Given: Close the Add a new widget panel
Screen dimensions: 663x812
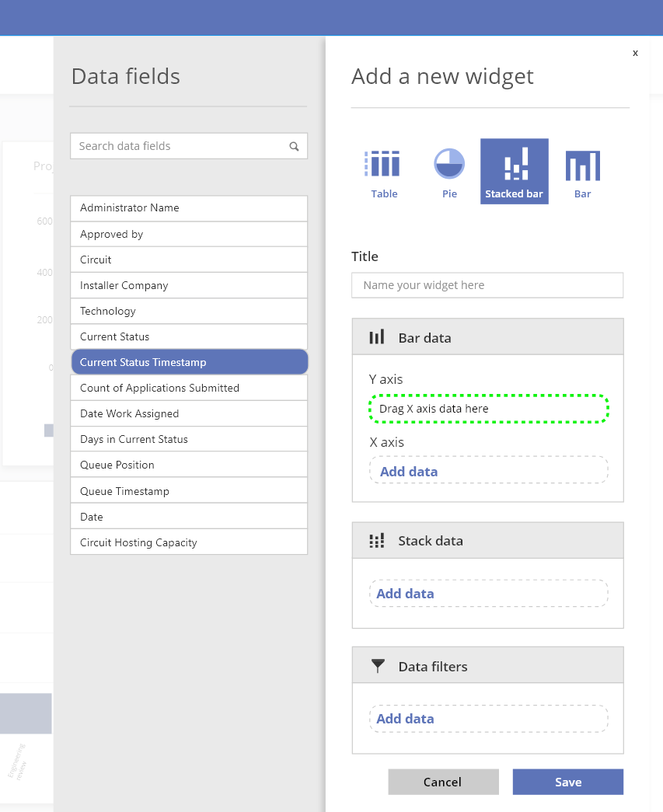Looking at the screenshot, I should coord(635,53).
